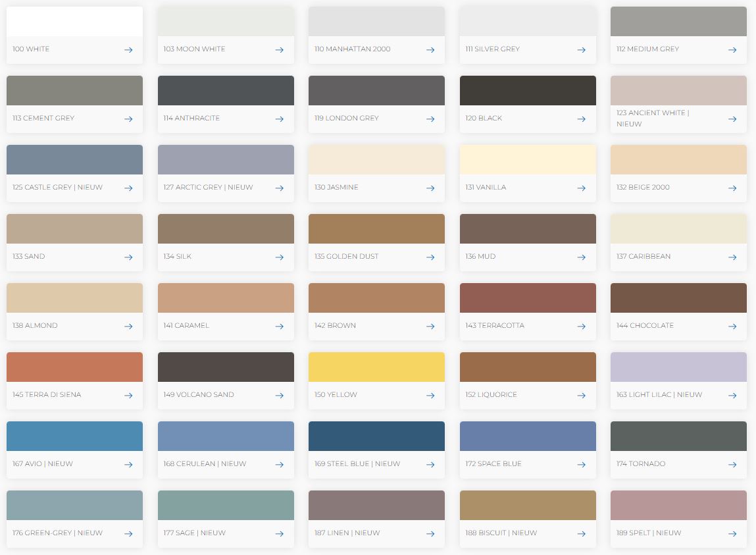
Task: Open the 172 Space Blue label link
Action: coord(493,464)
